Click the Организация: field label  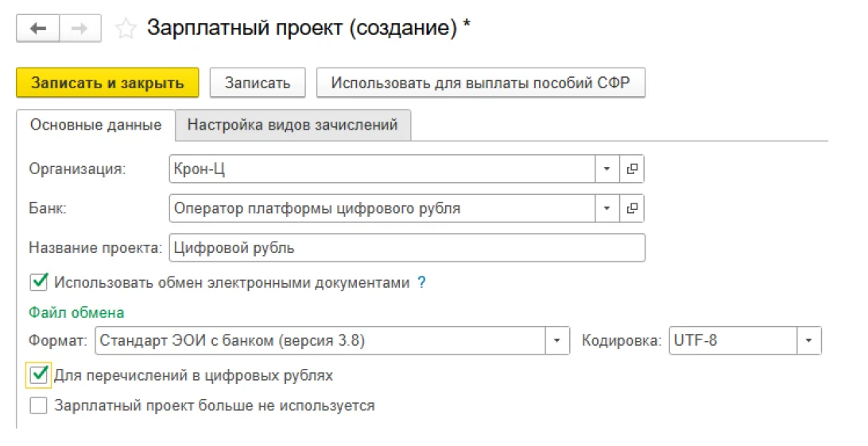click(78, 169)
